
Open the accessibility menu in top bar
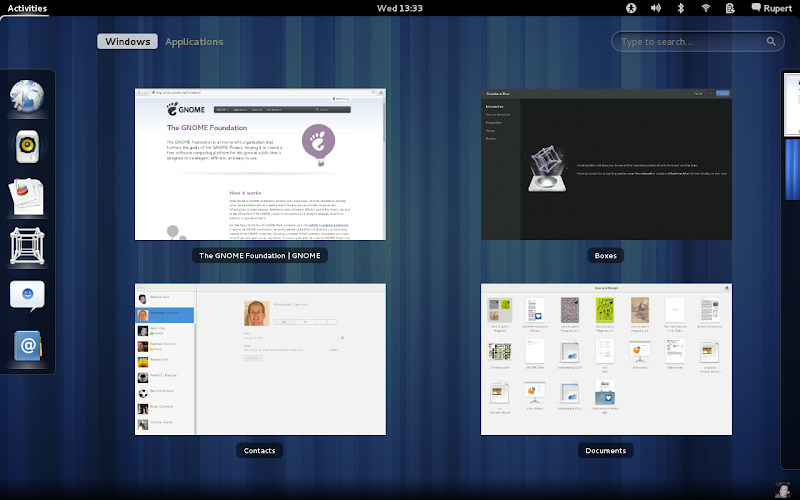(631, 8)
